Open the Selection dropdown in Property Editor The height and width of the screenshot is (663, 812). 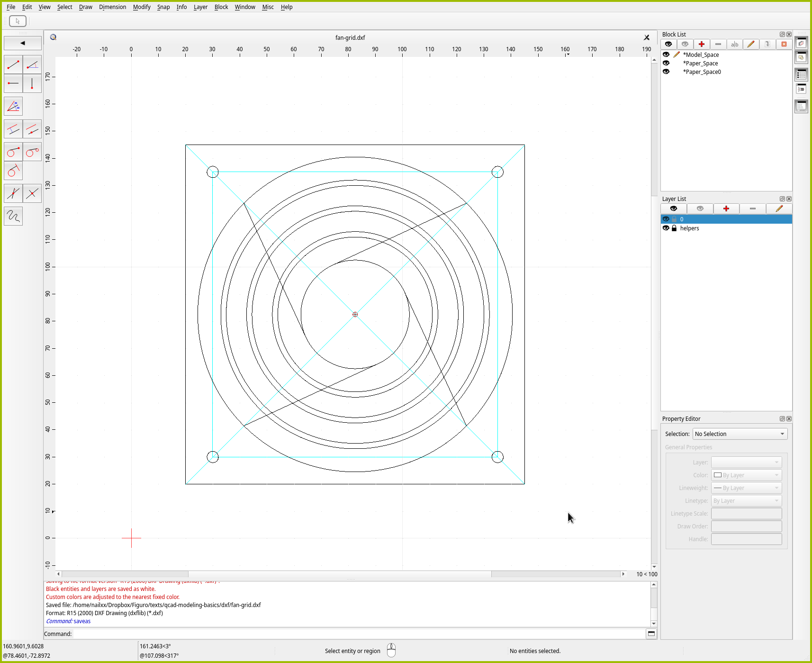coord(740,434)
